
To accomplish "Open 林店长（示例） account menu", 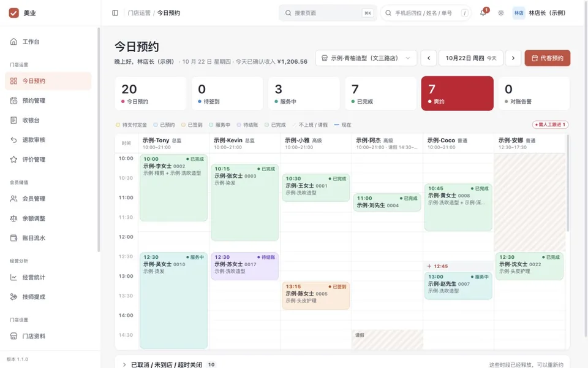I will point(539,13).
